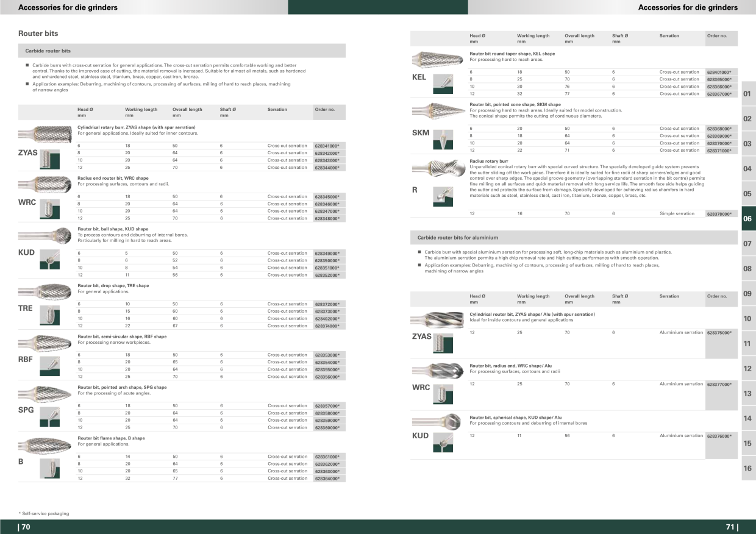Viewport: 756px width, 534px height.
Task: Click the ZYAS application icon on green background
Action: 49,160
